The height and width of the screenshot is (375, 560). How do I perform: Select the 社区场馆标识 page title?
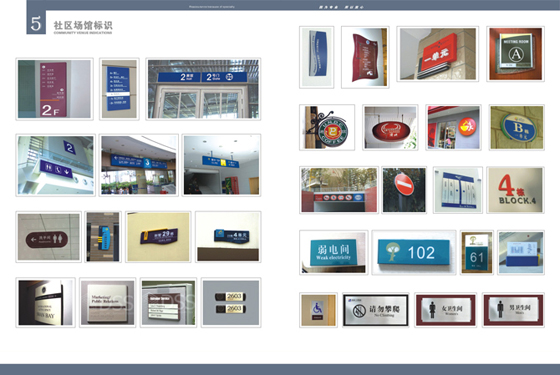(x=83, y=25)
